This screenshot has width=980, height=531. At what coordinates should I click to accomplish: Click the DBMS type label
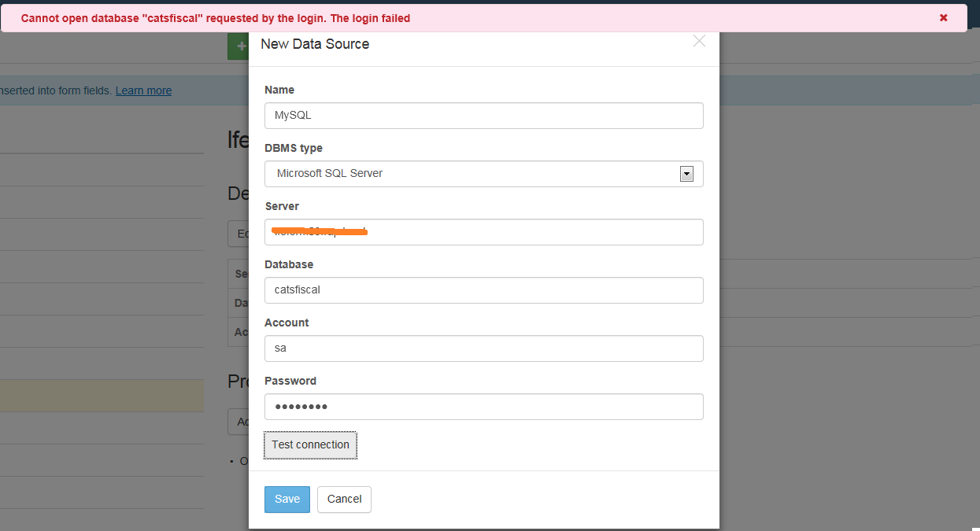(x=294, y=148)
